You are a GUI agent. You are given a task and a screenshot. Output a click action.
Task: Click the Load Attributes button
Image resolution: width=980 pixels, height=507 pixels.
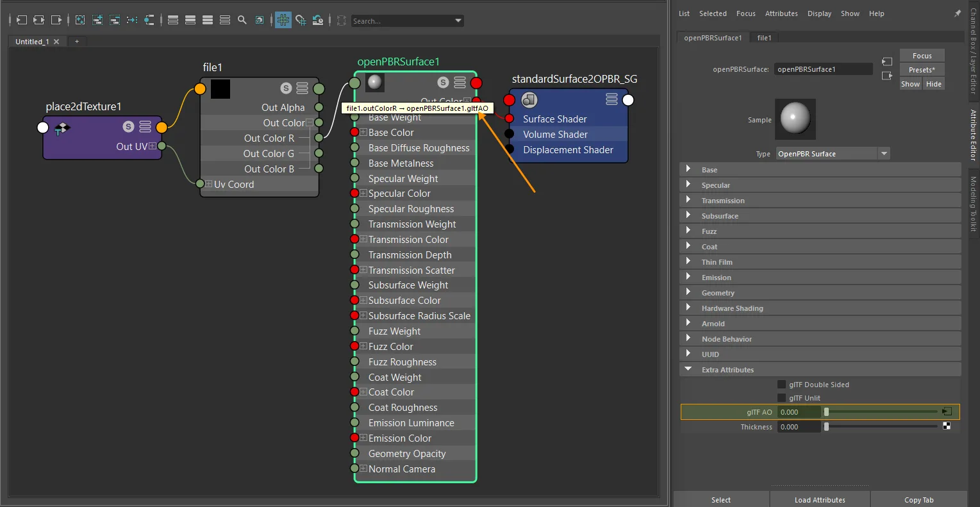tap(820, 499)
